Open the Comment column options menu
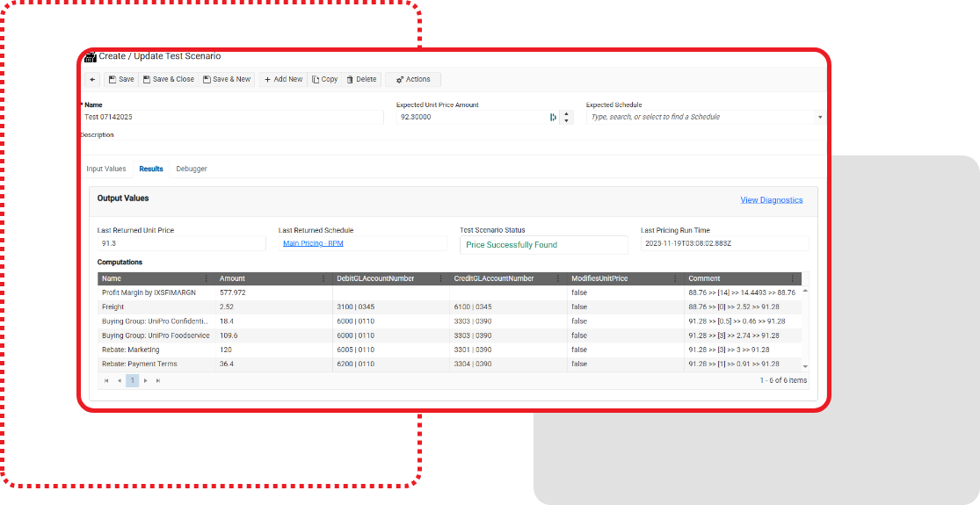The height and width of the screenshot is (505, 980). pyautogui.click(x=792, y=278)
